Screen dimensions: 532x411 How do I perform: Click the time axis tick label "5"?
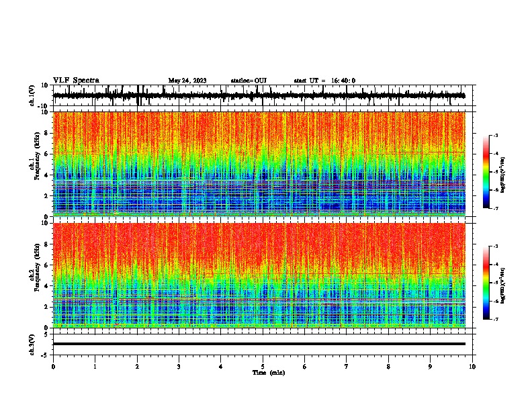[263, 367]
